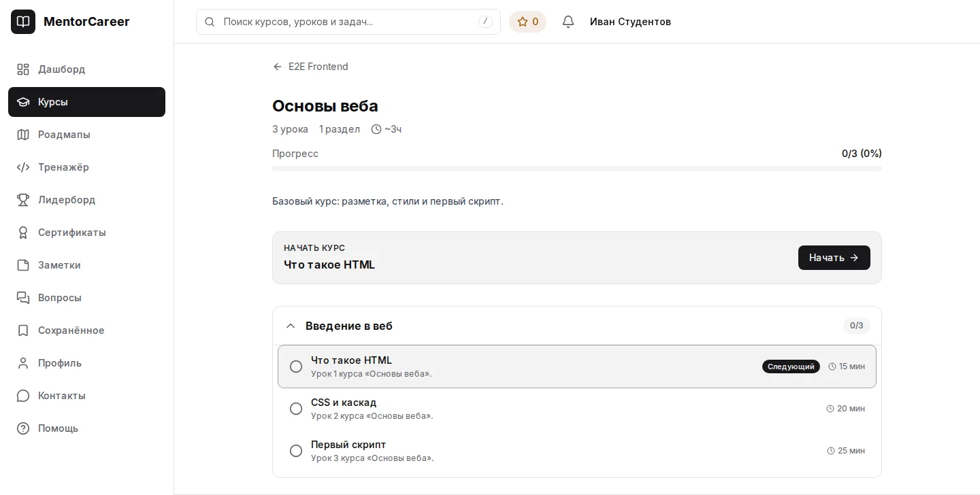Click the clock icon beside ~3ч
980x495 pixels.
tap(376, 129)
